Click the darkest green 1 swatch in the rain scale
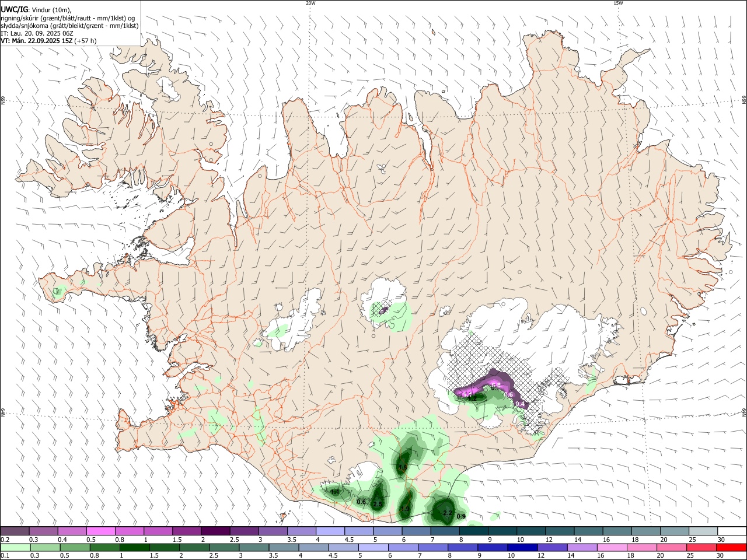This screenshot has width=747, height=560. point(134,547)
